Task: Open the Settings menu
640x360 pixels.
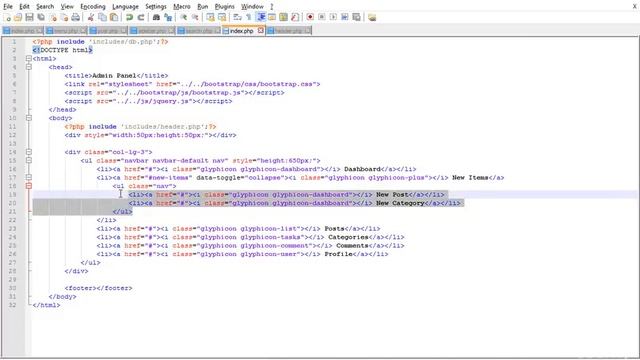Action: [x=156, y=7]
